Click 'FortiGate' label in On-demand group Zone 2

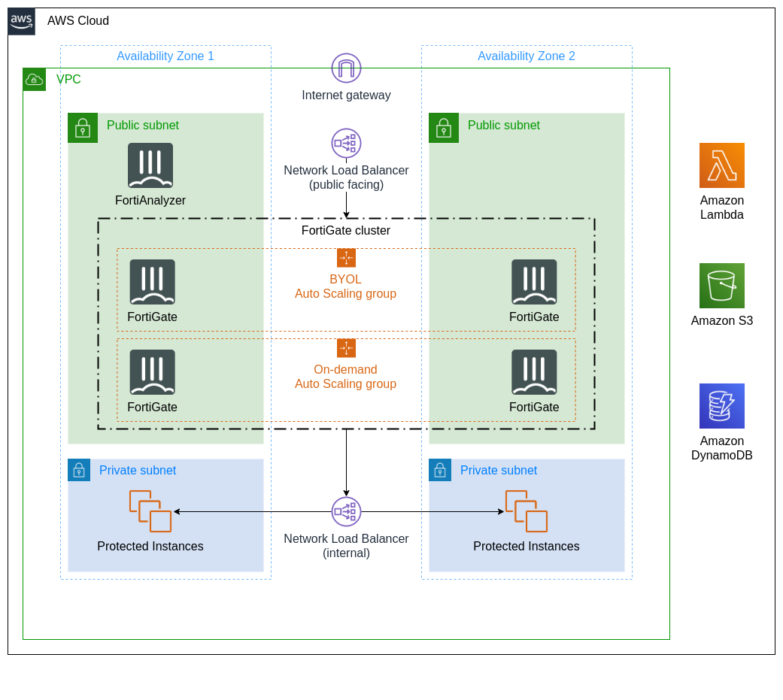coord(534,408)
